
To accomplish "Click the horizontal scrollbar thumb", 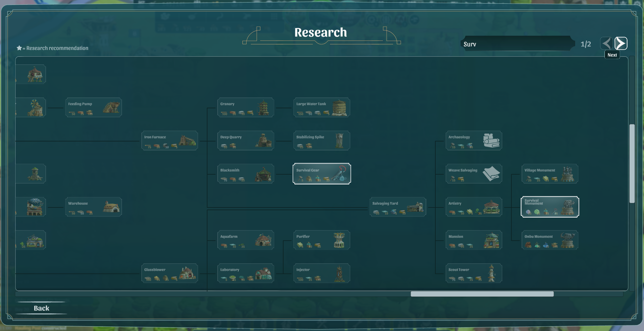I will 482,294.
